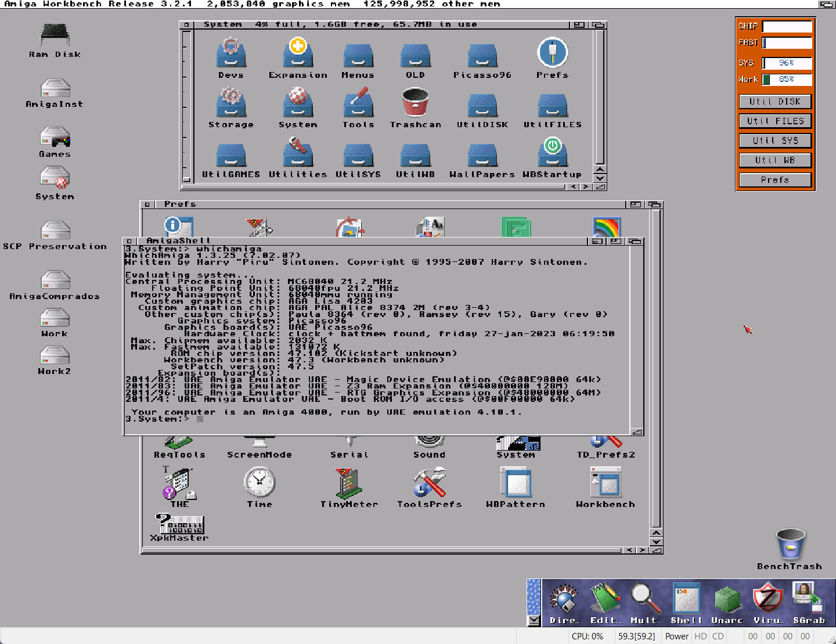Click Prefs window scroll right arrow

click(643, 550)
